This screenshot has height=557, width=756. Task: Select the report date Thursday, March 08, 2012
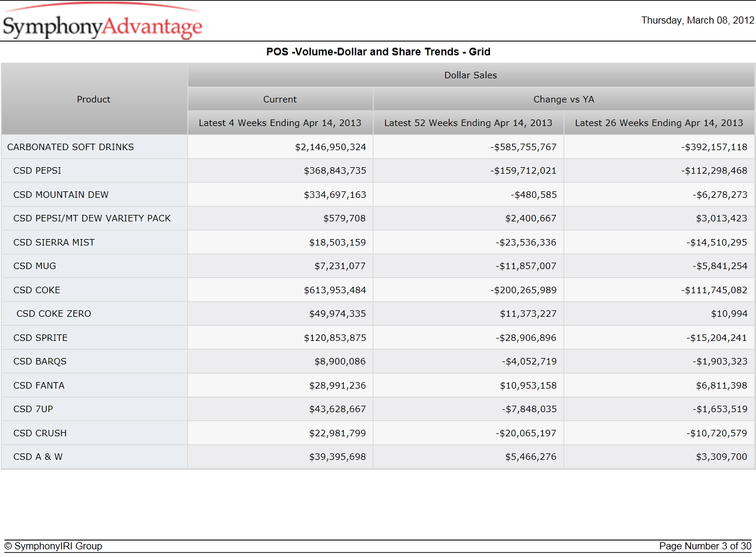point(698,20)
